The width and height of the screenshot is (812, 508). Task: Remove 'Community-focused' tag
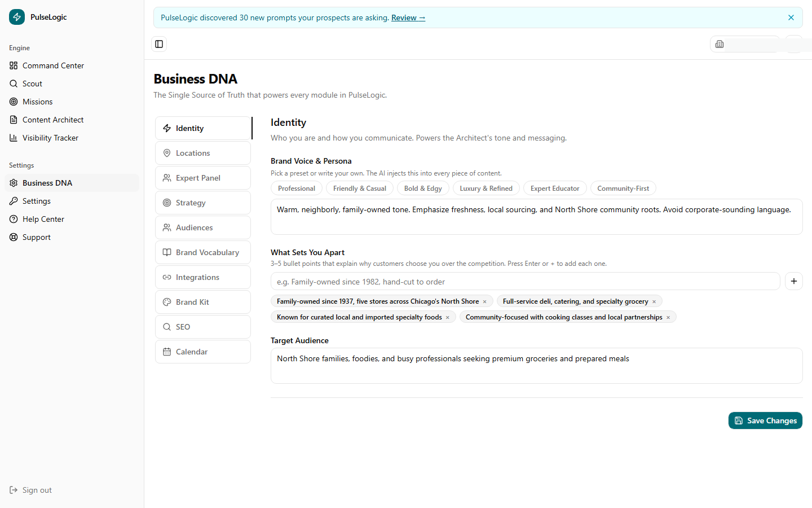(x=668, y=318)
